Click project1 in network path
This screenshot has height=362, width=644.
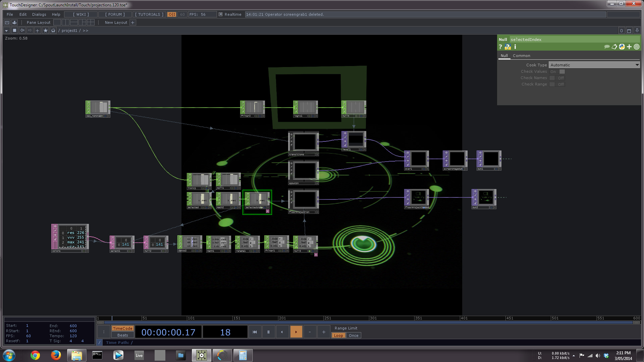click(69, 31)
